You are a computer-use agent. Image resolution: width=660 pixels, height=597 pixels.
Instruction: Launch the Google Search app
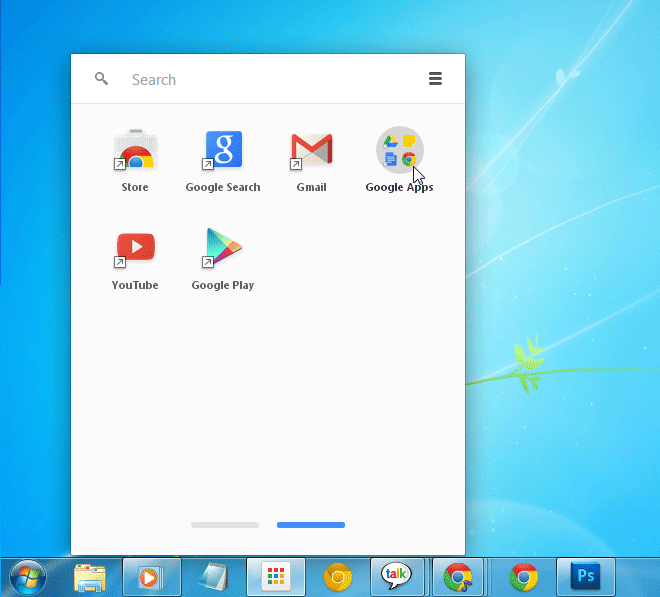click(224, 149)
